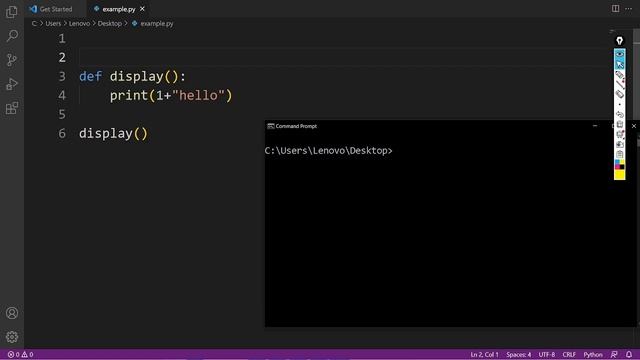This screenshot has height=360, width=640.
Task: Click the editor vertical scrollbar
Action: 636,73
